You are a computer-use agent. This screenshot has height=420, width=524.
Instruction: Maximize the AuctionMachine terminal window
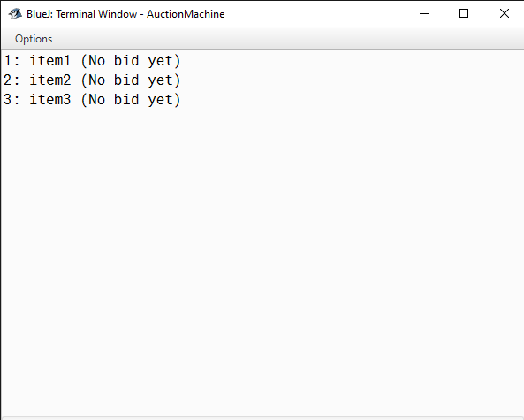pyautogui.click(x=464, y=14)
